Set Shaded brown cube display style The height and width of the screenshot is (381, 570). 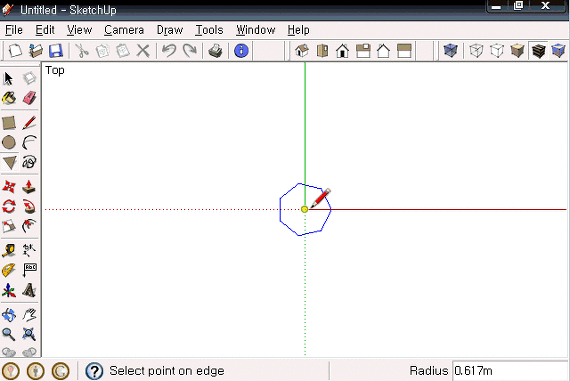pos(517,51)
